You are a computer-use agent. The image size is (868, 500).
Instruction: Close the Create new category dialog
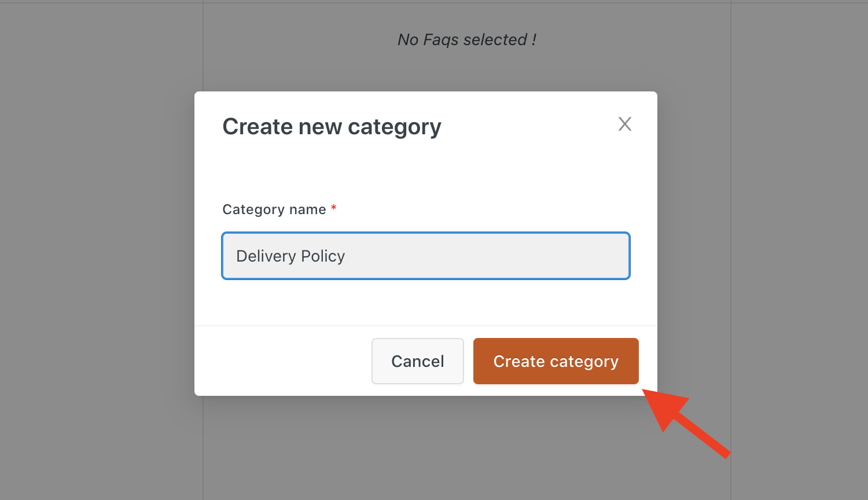[x=624, y=124]
